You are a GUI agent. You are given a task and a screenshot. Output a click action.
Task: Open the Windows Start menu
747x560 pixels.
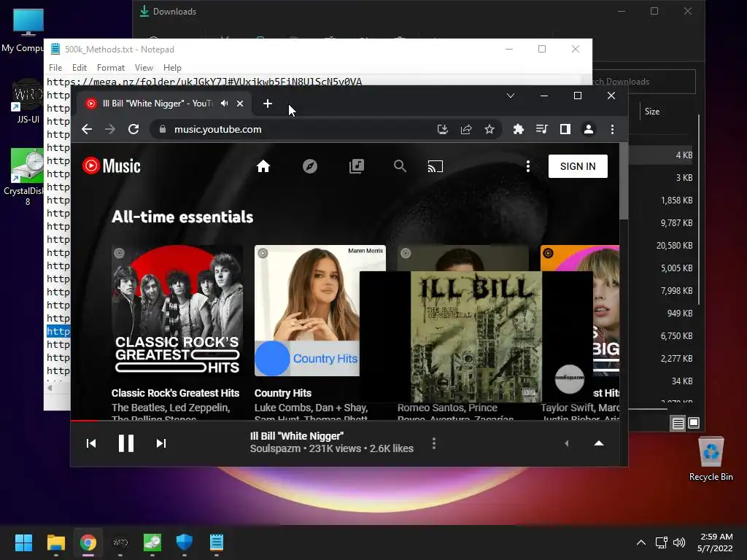pos(23,542)
